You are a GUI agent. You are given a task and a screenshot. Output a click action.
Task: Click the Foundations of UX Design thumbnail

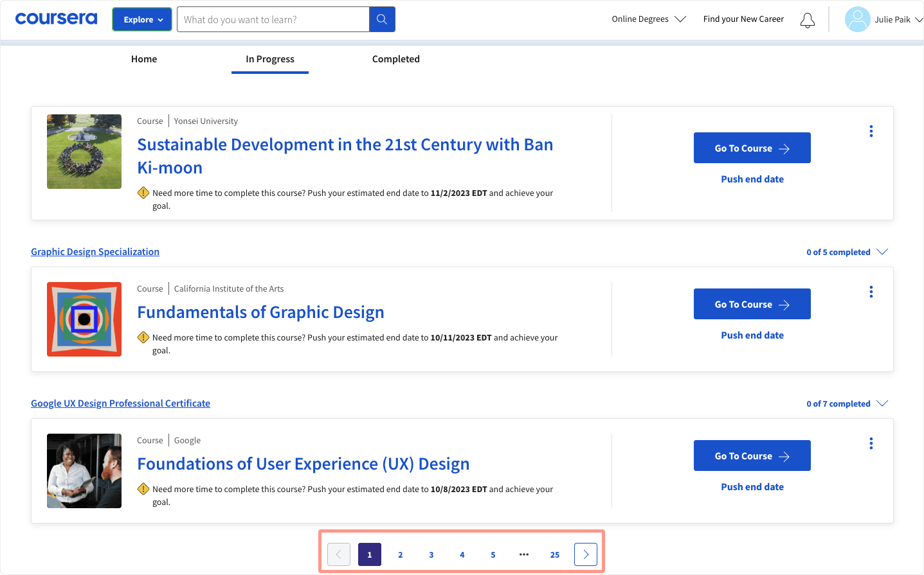(x=84, y=471)
